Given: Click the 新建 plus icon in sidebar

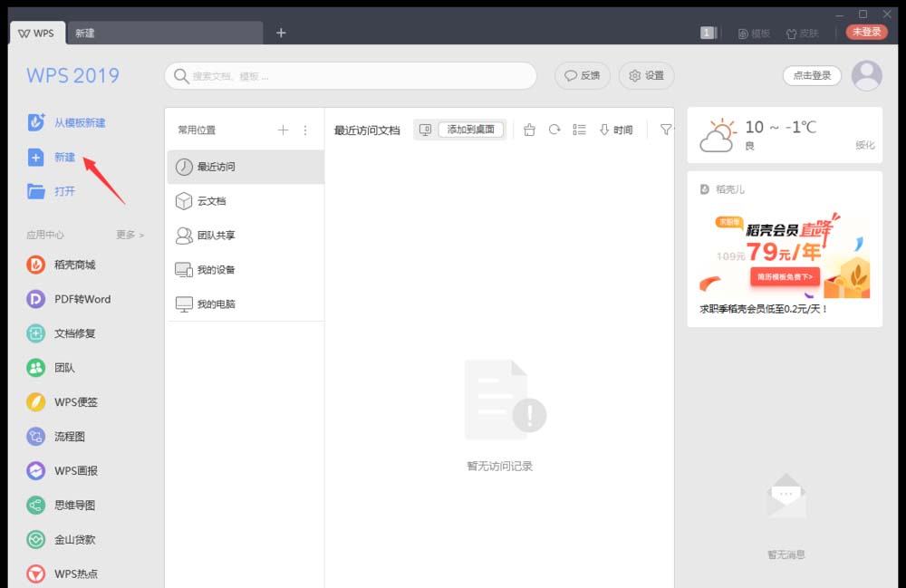Looking at the screenshot, I should 36,157.
